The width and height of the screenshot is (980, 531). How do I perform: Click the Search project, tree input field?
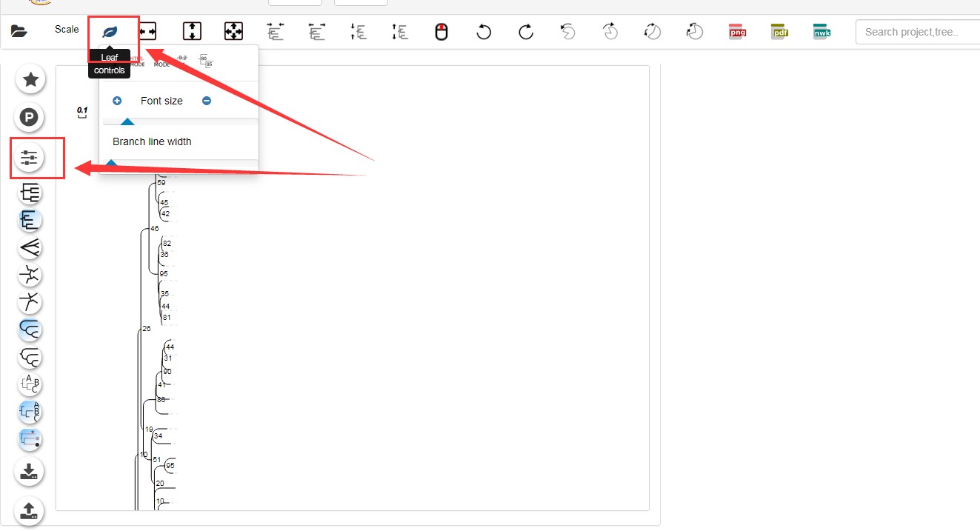click(917, 32)
